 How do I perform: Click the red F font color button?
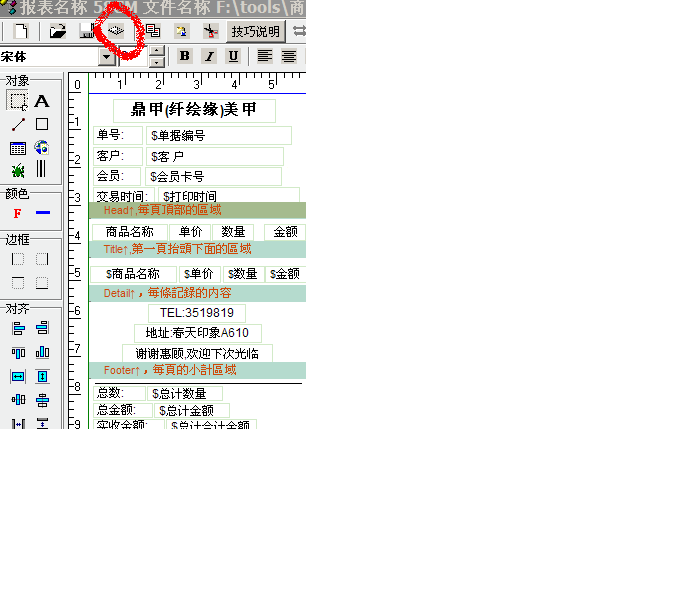click(18, 213)
